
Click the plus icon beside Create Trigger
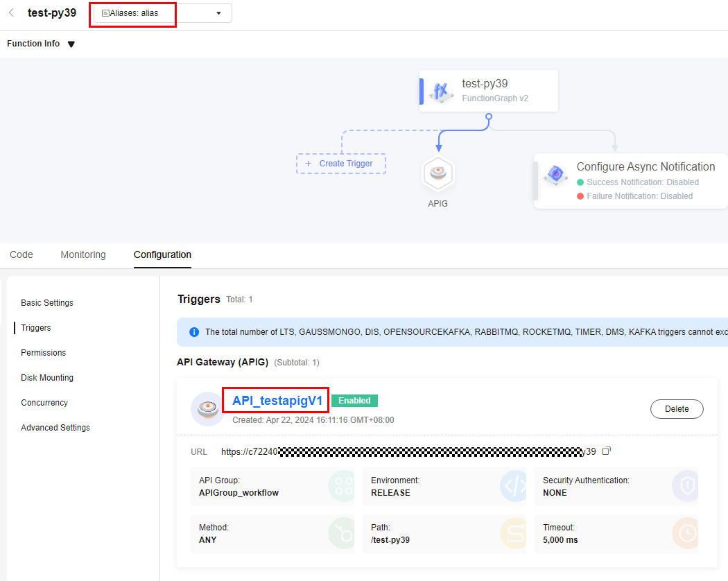coord(308,164)
